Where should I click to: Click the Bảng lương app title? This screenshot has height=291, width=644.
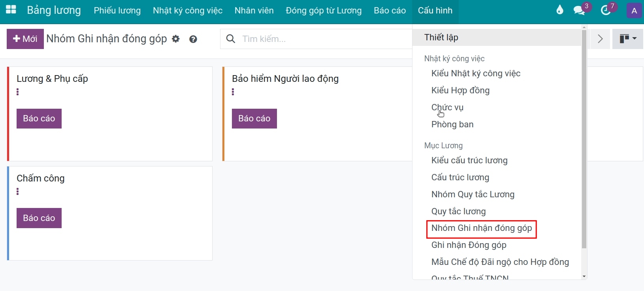[54, 10]
